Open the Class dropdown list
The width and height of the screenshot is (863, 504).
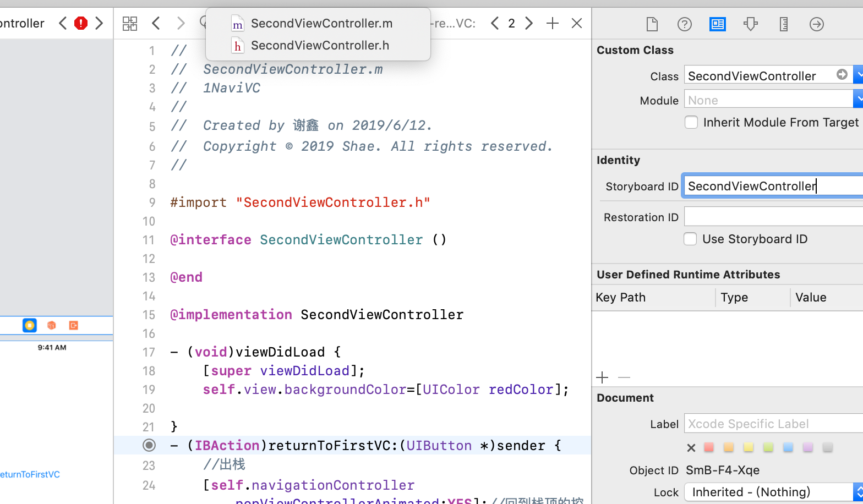tap(858, 74)
